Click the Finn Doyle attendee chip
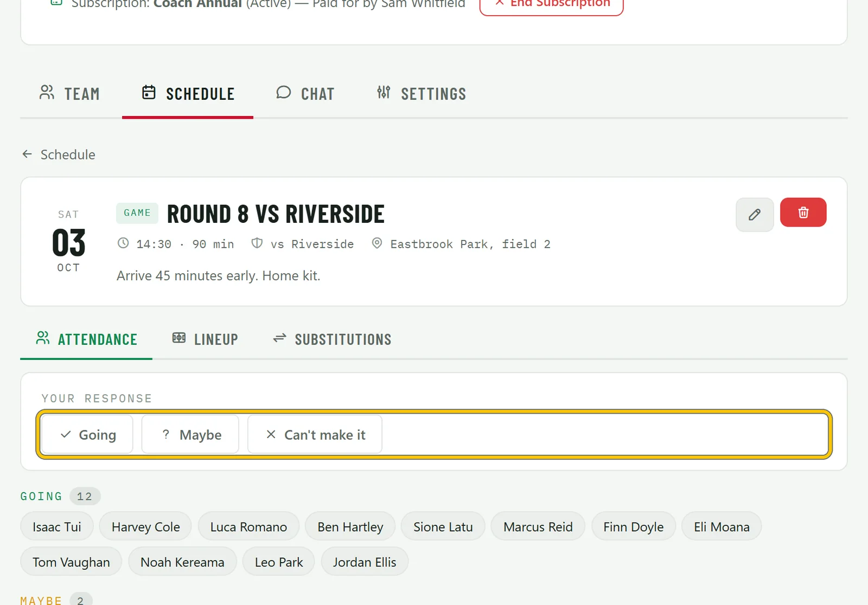 (x=633, y=527)
